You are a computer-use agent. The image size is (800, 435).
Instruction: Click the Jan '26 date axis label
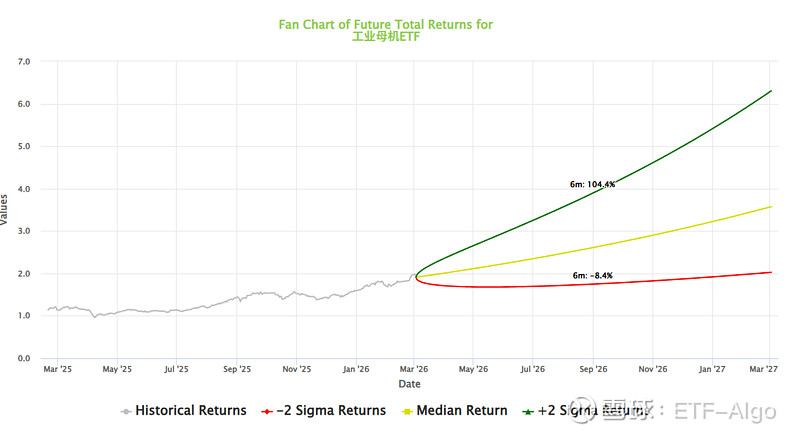pyautogui.click(x=356, y=368)
